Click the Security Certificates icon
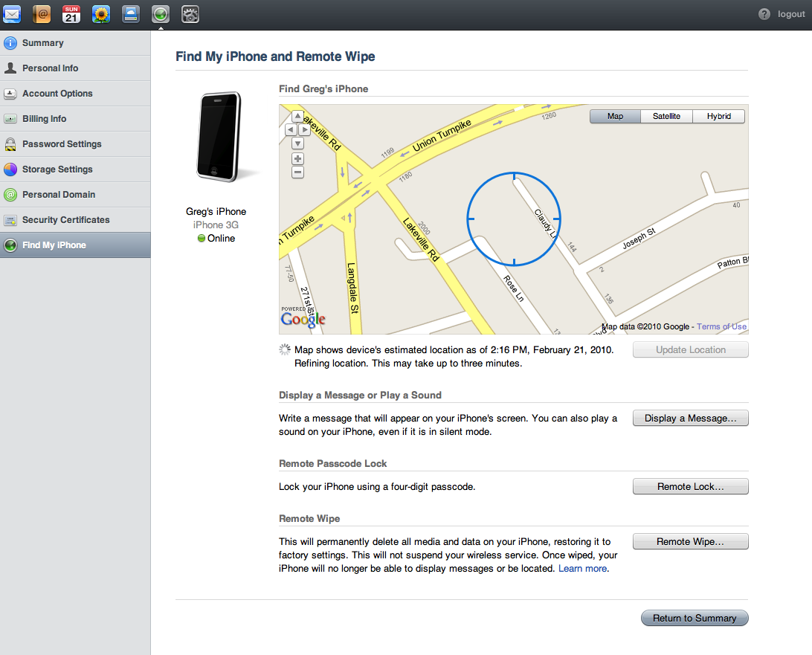 (x=10, y=220)
